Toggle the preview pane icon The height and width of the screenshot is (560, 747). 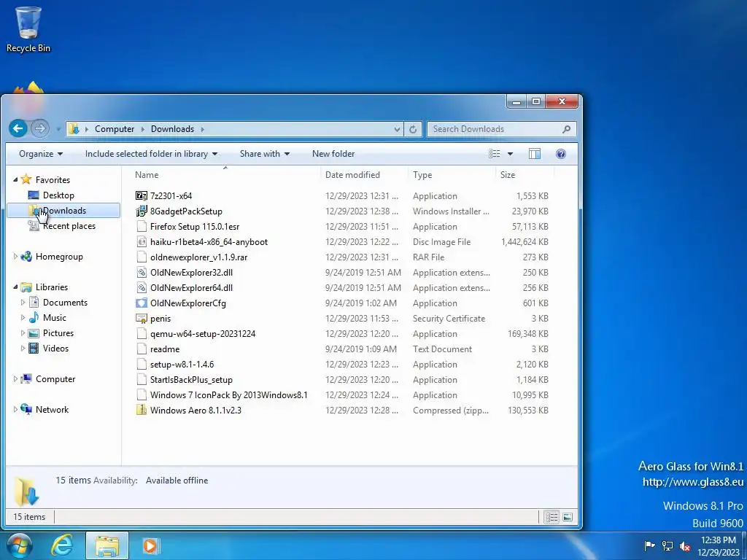tap(535, 154)
